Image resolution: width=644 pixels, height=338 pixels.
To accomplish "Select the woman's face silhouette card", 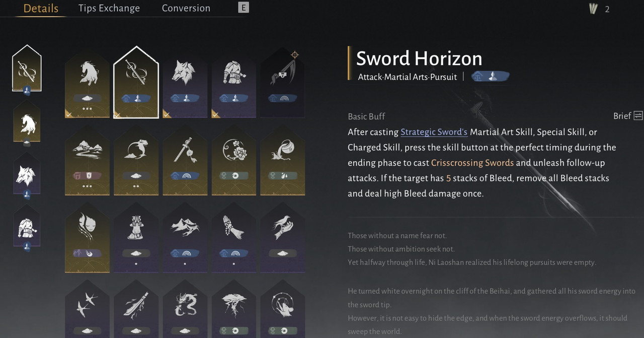I will click(87, 238).
